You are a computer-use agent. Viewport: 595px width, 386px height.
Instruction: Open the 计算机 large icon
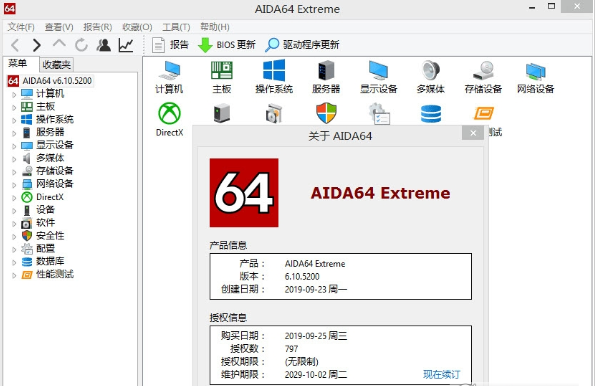(169, 77)
